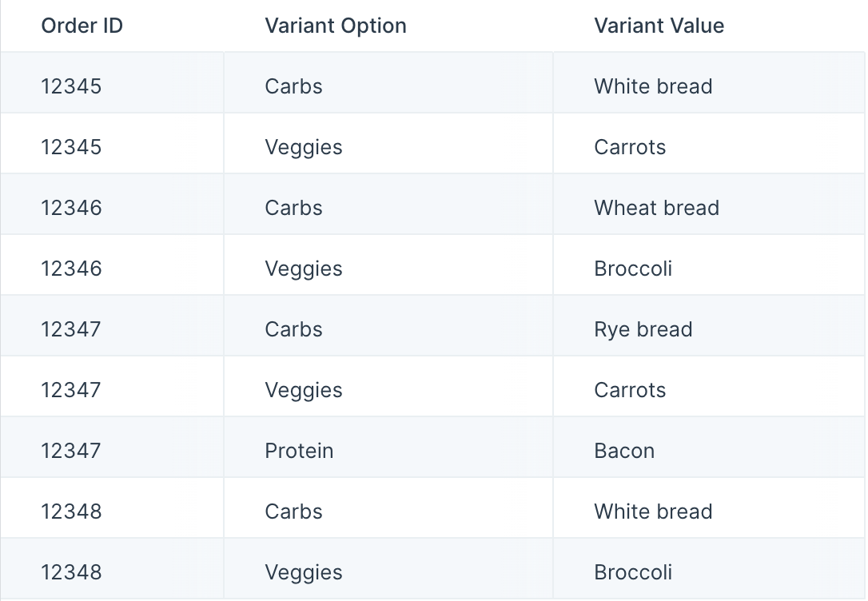Click Broccoli cell in order 12346 row
Screen dimensions: 868x601
click(709, 265)
